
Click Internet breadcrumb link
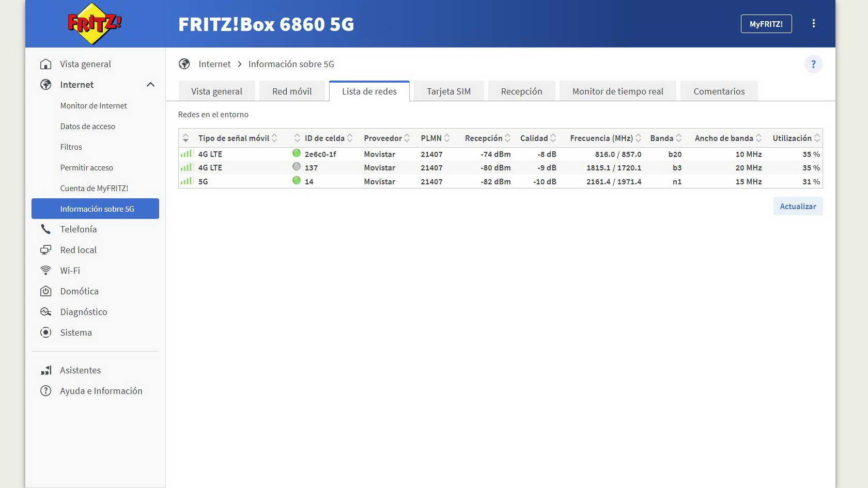point(214,64)
